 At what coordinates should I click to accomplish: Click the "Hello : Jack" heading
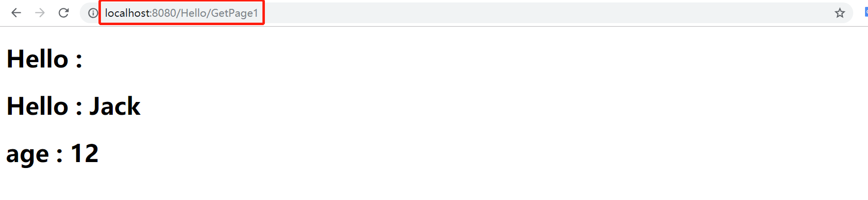[x=73, y=106]
